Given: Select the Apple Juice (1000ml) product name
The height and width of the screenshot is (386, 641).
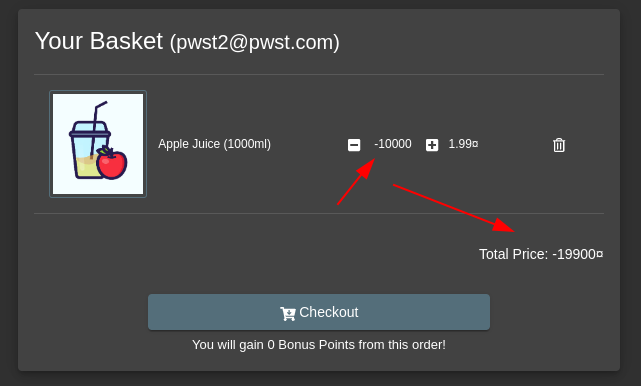Looking at the screenshot, I should click(215, 144).
